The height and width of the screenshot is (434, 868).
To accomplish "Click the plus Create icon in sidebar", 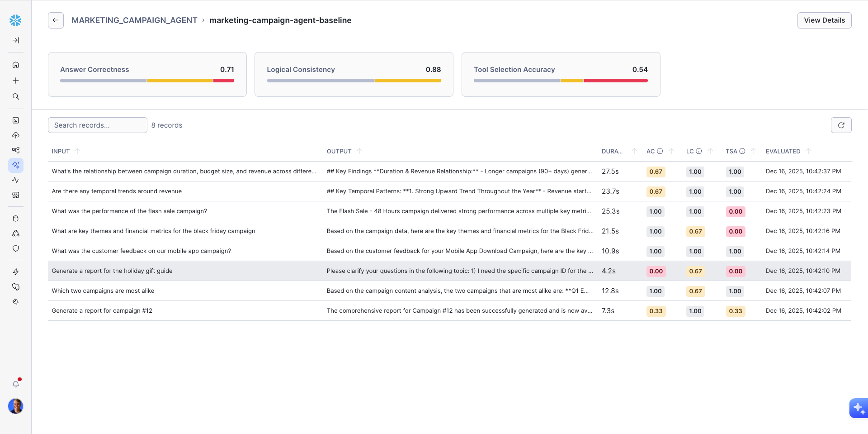I will (16, 81).
